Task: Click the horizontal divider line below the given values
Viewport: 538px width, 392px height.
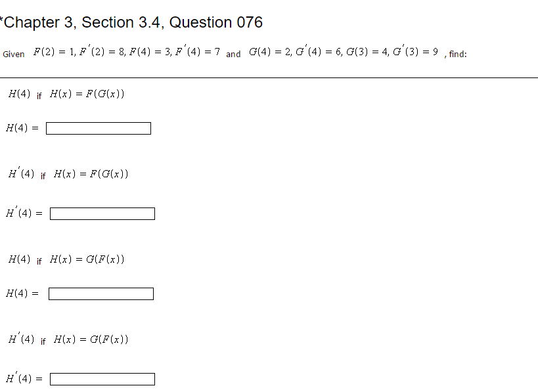Action: (269, 76)
